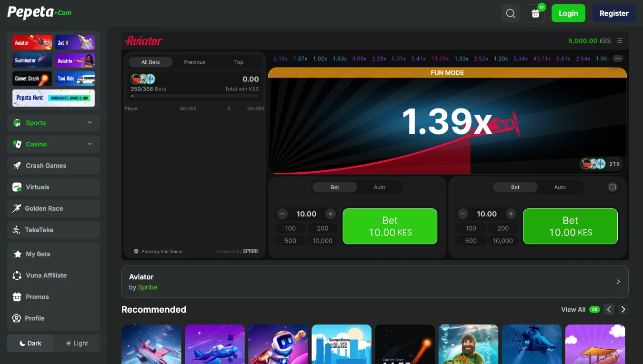Open the Top bets tab
Viewport: 643px width, 364px height.
pos(239,62)
